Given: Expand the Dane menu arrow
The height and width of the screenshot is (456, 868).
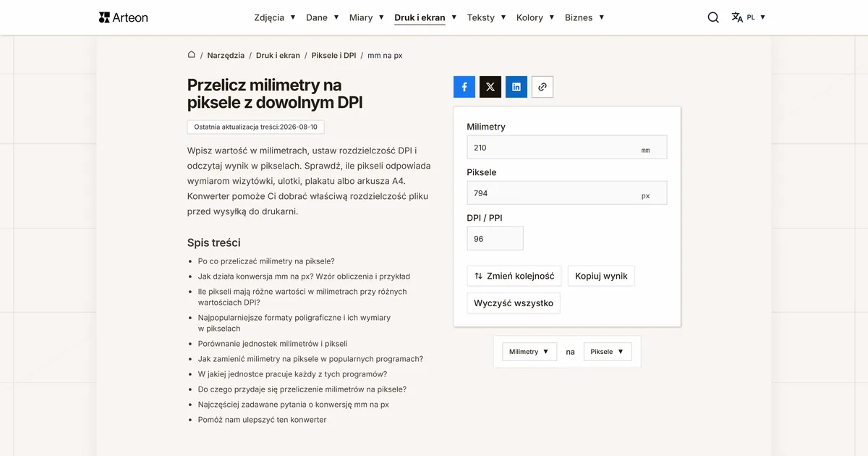Looking at the screenshot, I should click(336, 17).
